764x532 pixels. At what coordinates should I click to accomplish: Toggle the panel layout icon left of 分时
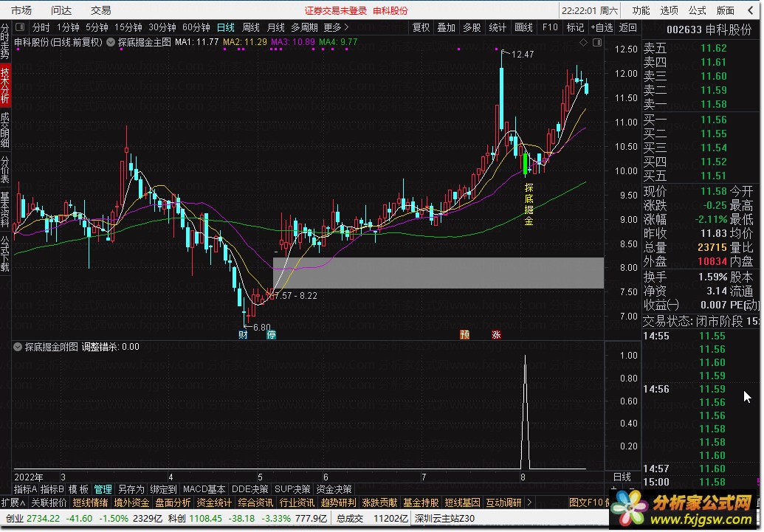[x=20, y=27]
